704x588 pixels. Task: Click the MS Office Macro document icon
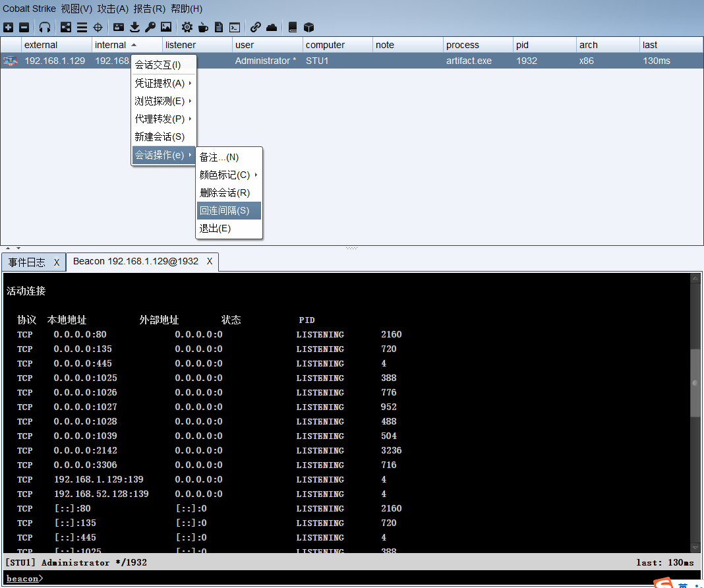219,28
